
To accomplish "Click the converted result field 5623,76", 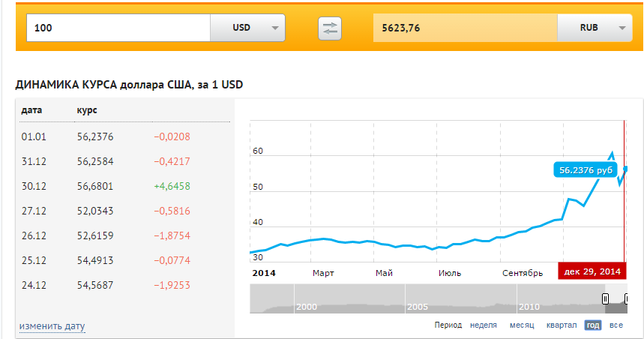I will (x=465, y=28).
